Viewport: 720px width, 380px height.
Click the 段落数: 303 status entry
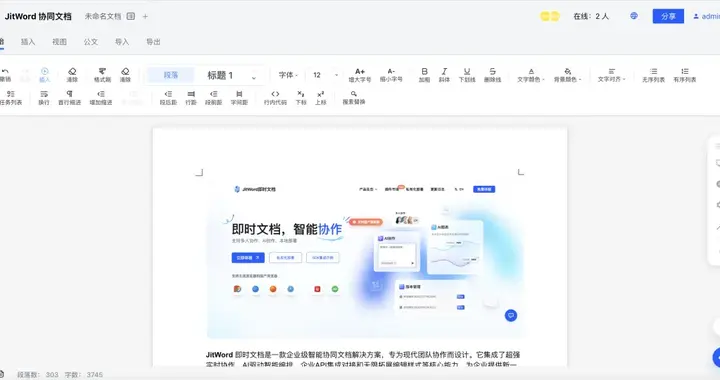(38, 374)
